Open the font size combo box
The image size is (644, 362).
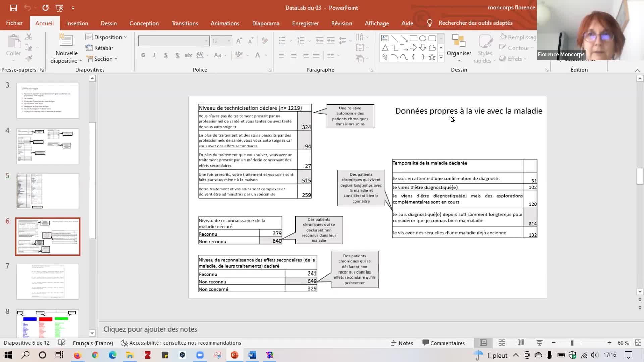221,41
